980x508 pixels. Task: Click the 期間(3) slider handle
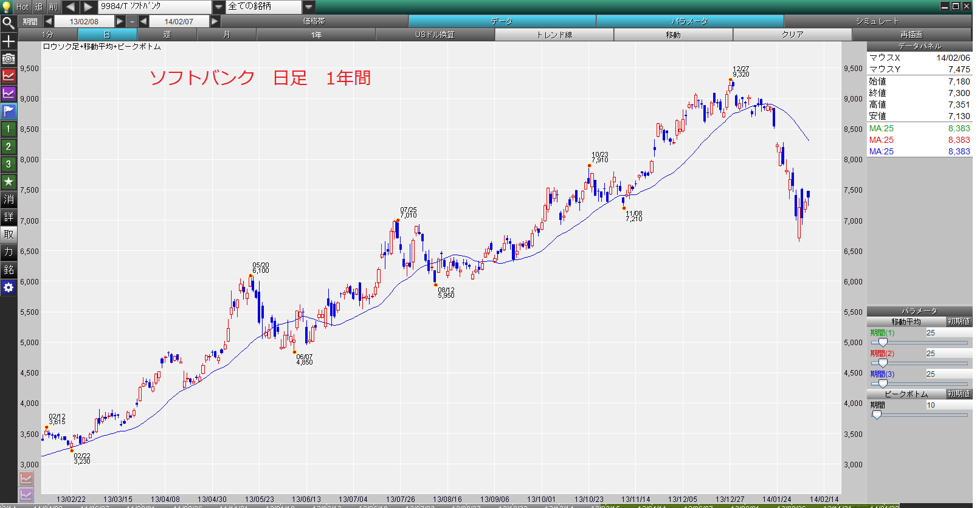883,384
